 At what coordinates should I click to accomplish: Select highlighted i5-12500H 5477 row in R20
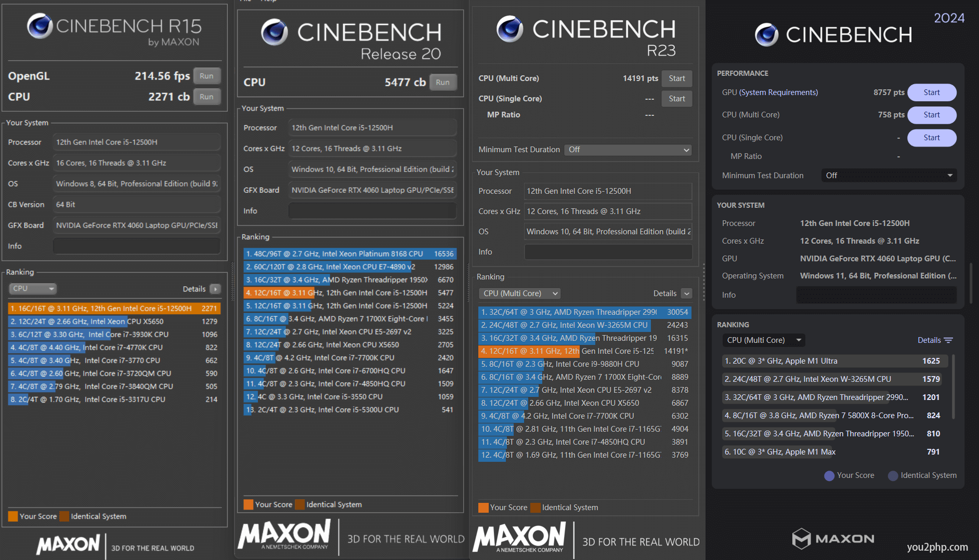pyautogui.click(x=350, y=293)
